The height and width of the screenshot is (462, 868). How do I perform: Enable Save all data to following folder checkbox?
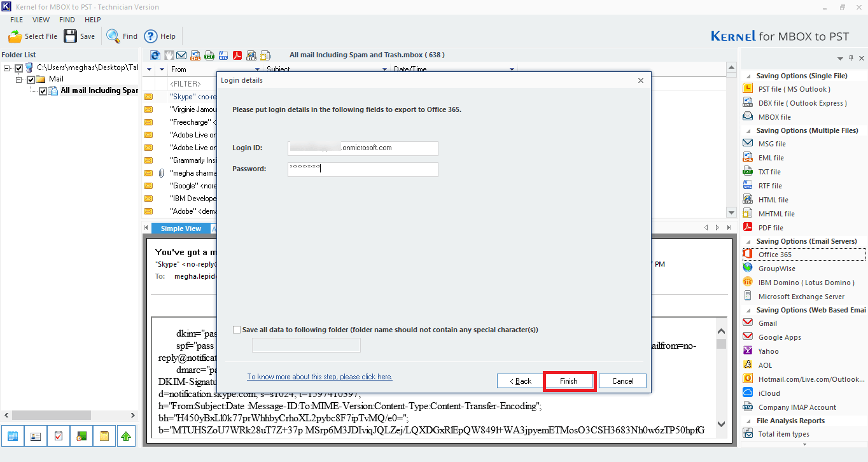(x=237, y=330)
